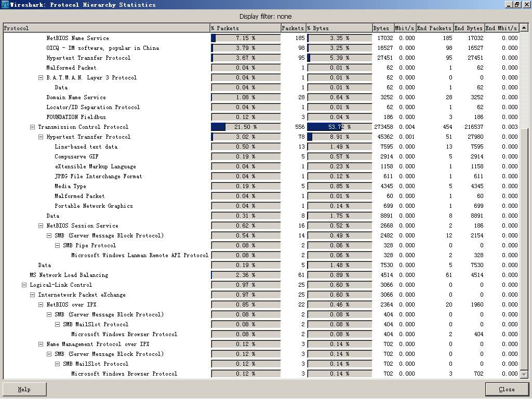532x399 pixels.
Task: Click Bytes value 8891 in Data row
Action: tap(387, 216)
